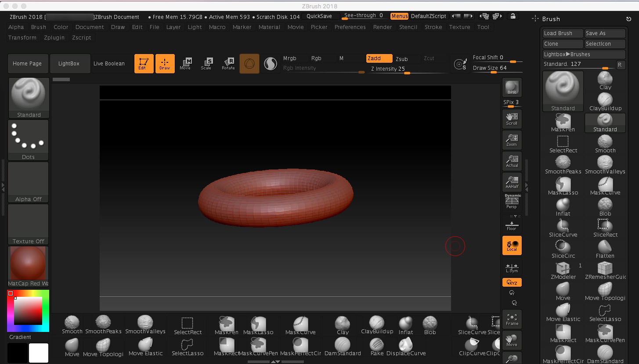Open the Lightbox Brushes browser
The width and height of the screenshot is (639, 364).
pos(584,54)
